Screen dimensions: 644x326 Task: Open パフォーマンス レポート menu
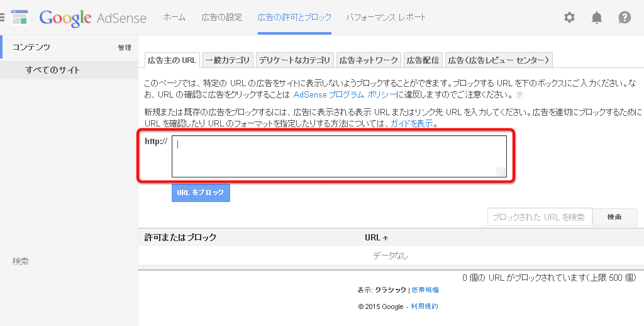pyautogui.click(x=386, y=17)
